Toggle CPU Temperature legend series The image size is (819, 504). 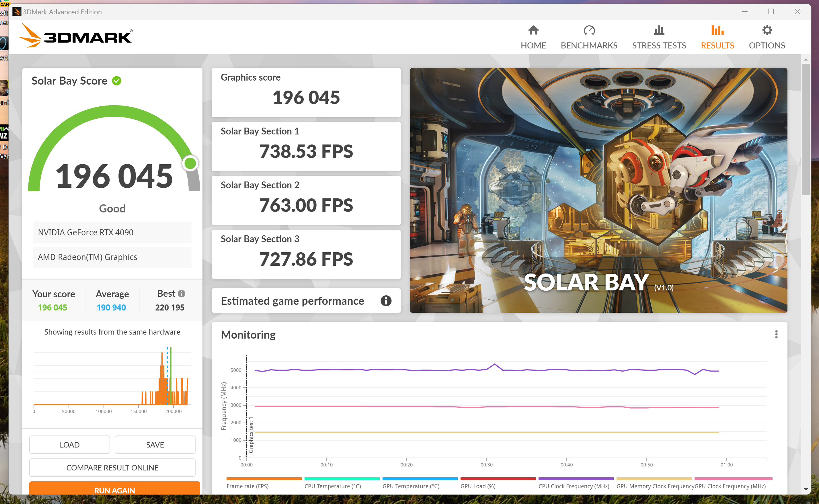332,486
